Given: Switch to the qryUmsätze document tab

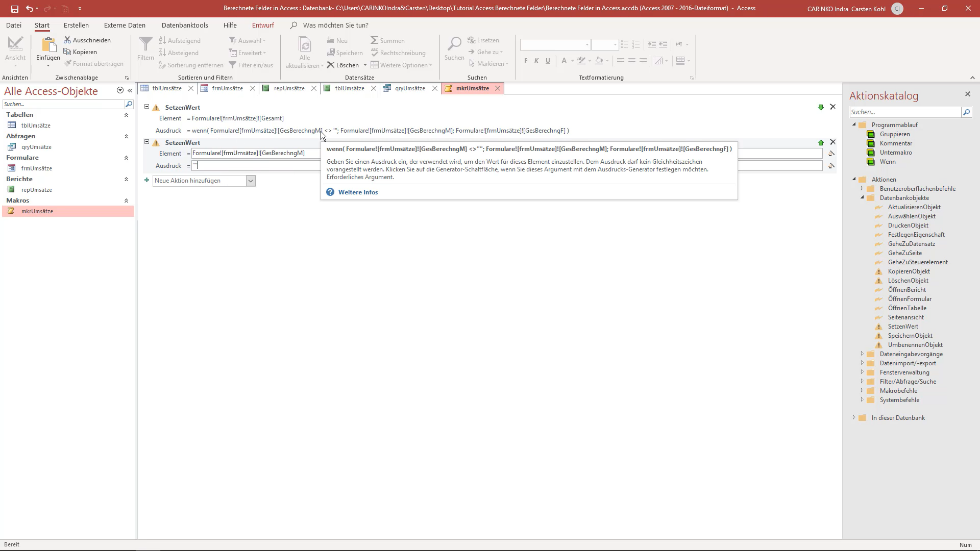Looking at the screenshot, I should tap(410, 88).
